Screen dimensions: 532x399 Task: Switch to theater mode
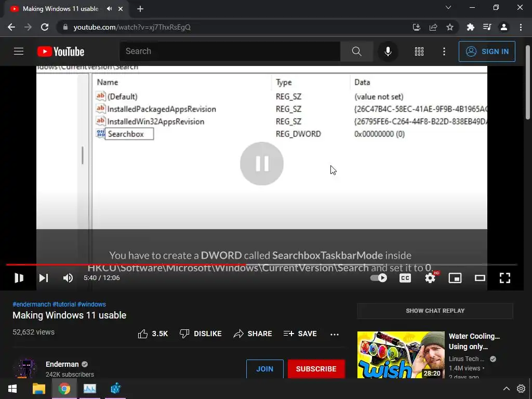[480, 278]
